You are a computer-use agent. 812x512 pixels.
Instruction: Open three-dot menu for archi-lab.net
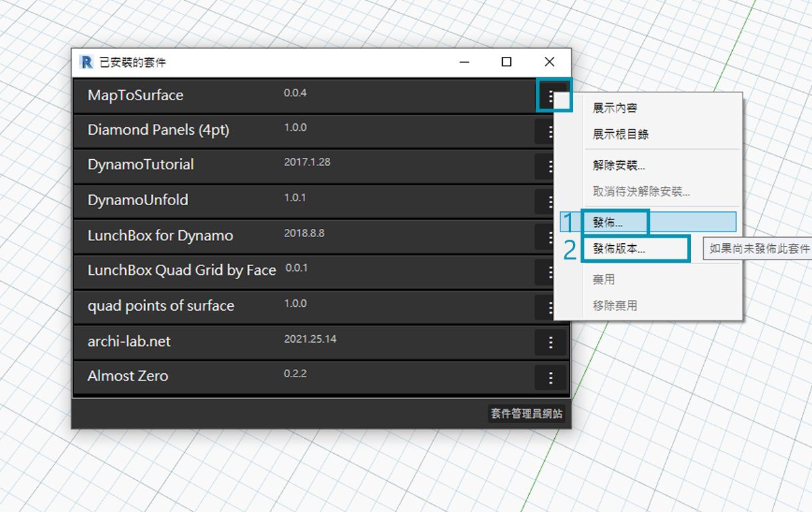[550, 342]
